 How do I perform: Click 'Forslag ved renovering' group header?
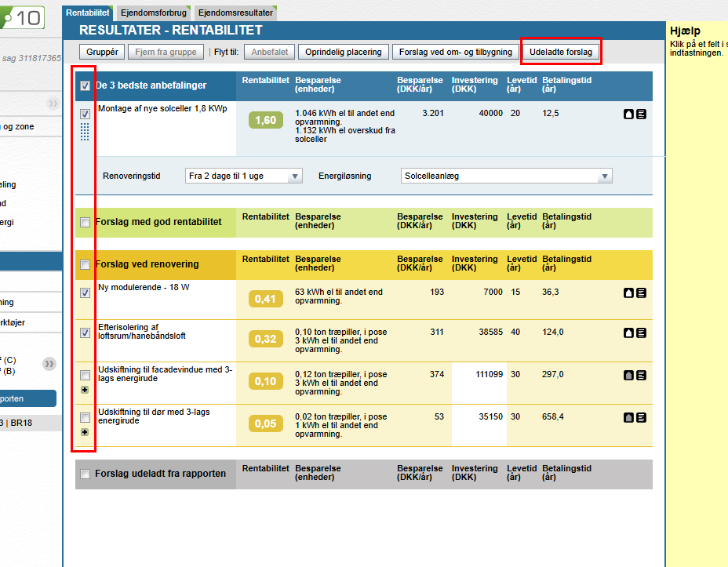tap(147, 264)
